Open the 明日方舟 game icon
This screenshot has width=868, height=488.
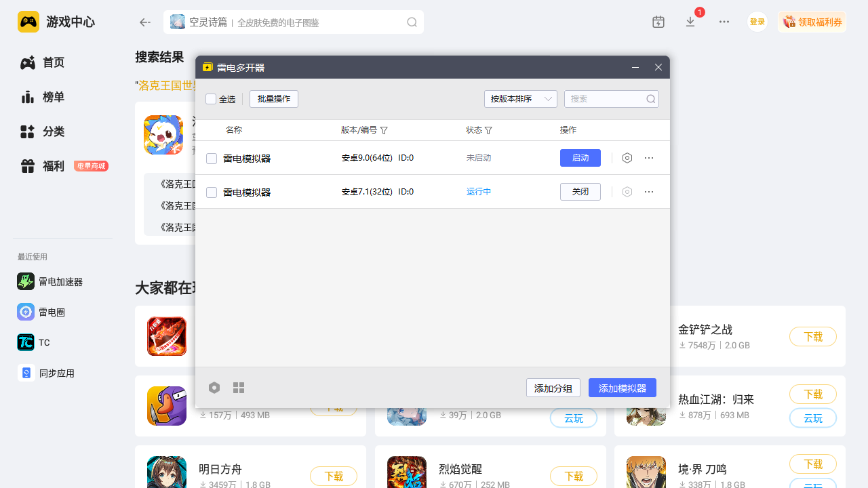pyautogui.click(x=167, y=472)
